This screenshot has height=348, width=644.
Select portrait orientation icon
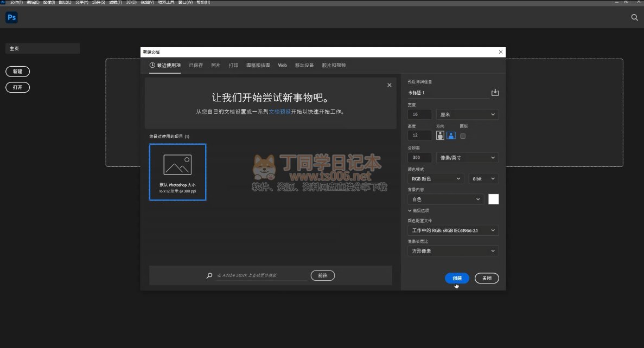[440, 136]
